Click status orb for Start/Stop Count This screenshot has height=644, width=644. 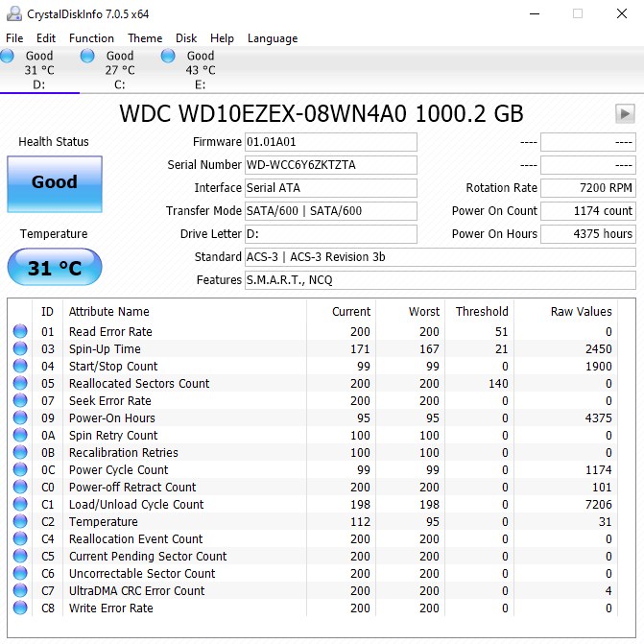[20, 366]
